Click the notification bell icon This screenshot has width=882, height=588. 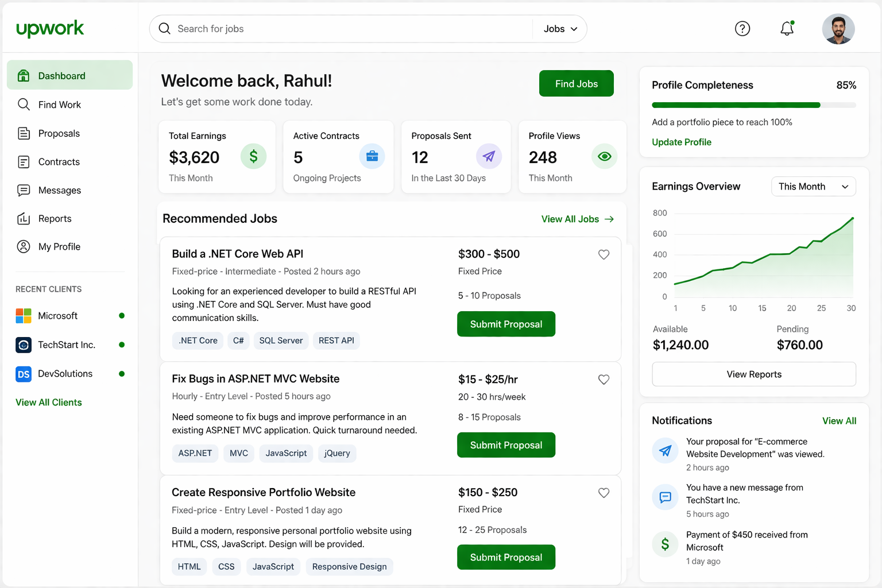pos(787,28)
